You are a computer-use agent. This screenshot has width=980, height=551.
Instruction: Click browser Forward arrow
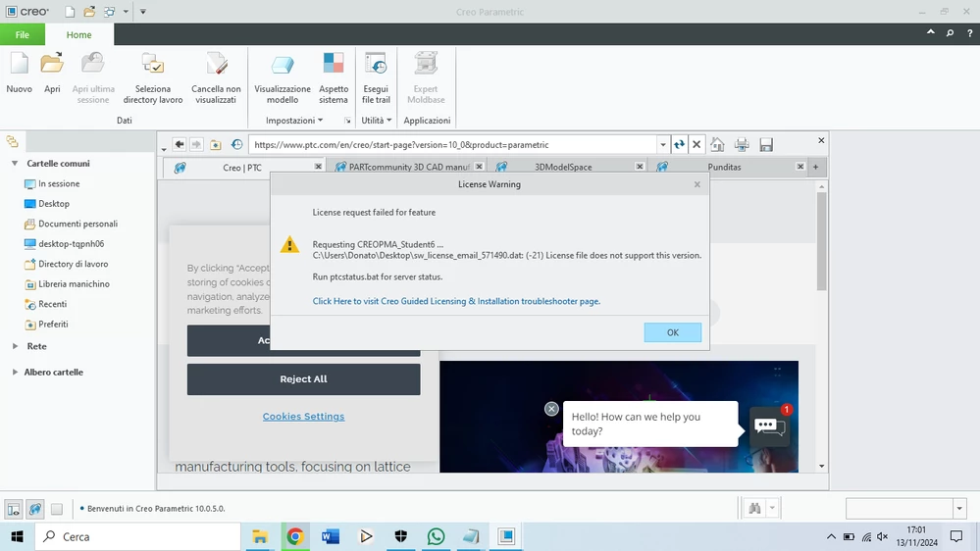tap(196, 144)
